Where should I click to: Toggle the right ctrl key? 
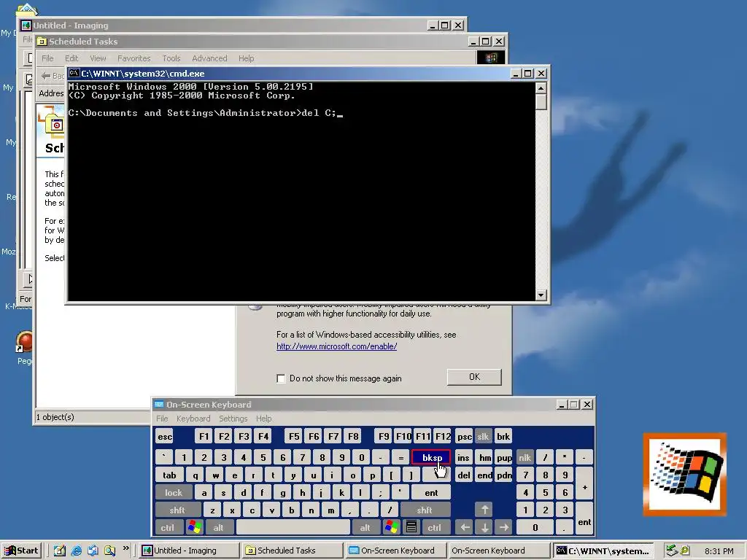click(x=435, y=528)
